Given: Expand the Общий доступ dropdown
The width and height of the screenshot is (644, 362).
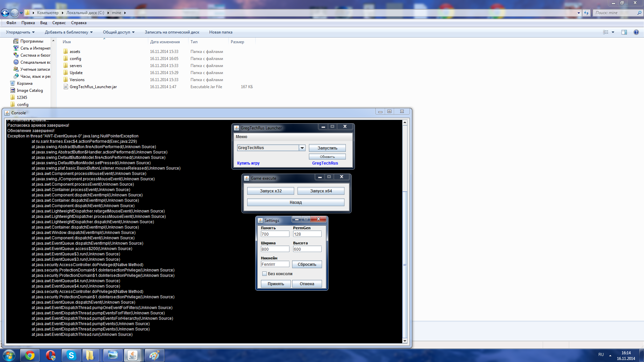Looking at the screenshot, I should click(x=119, y=32).
